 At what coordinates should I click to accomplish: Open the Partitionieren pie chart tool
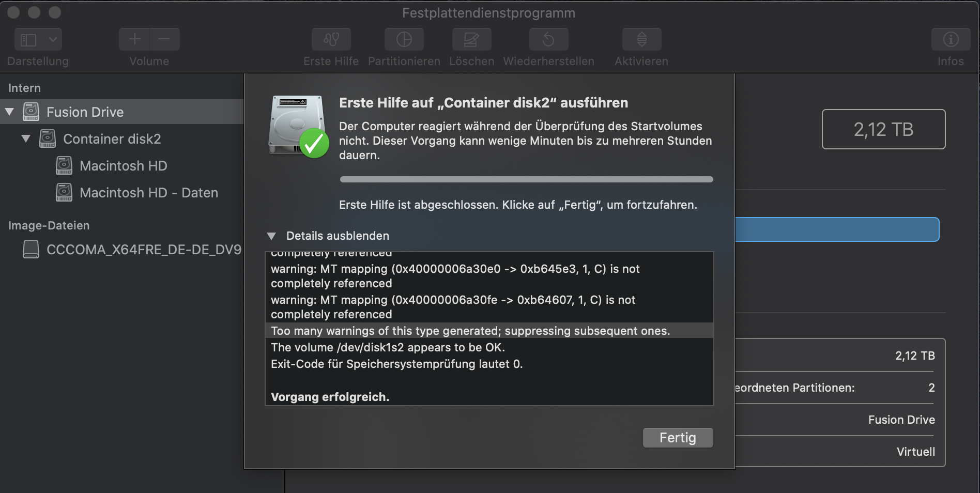(x=404, y=39)
